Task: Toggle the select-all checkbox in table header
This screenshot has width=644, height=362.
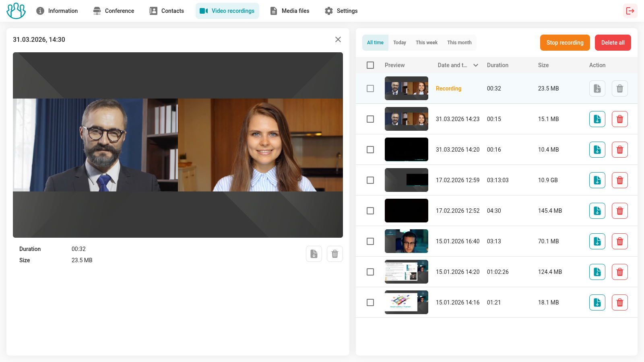Action: pos(370,65)
